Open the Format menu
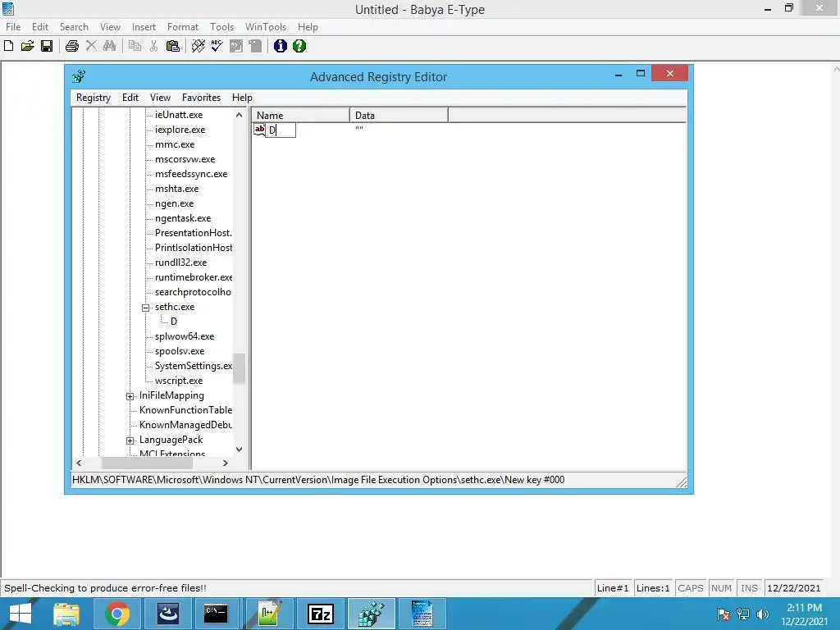 182,27
